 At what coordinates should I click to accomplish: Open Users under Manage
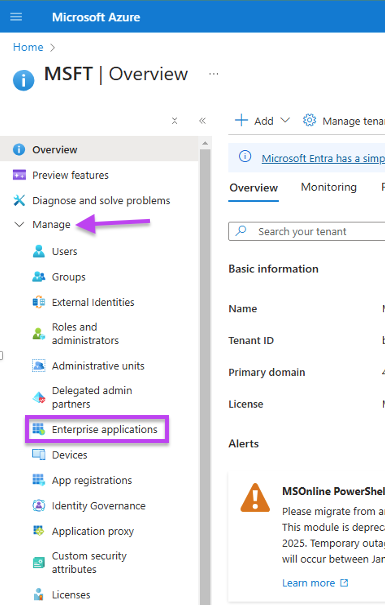tap(64, 252)
